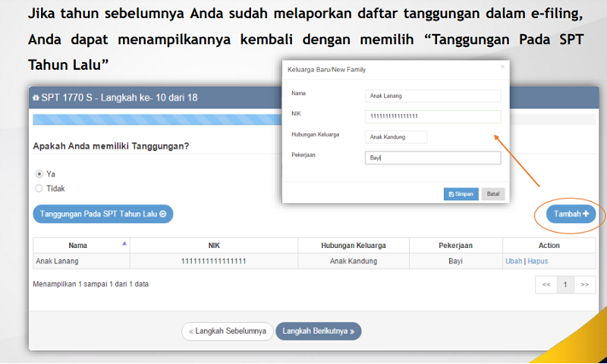Go to the next table page
Screen dimensions: 607x364
click(x=584, y=284)
